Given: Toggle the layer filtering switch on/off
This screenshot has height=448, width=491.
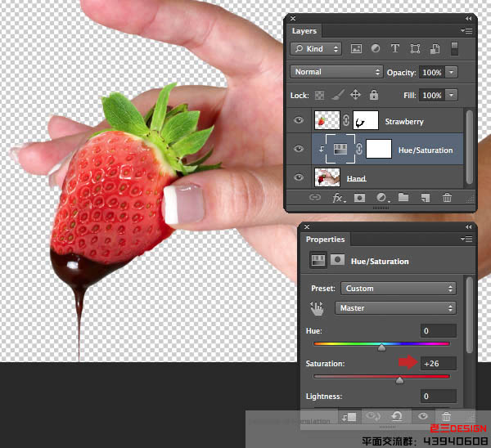Looking at the screenshot, I should pyautogui.click(x=454, y=48).
